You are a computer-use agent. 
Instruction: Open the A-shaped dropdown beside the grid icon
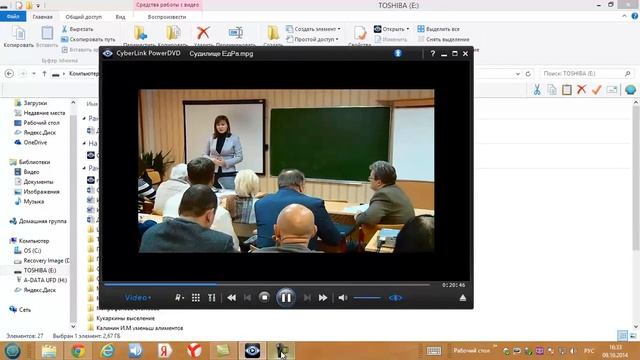pos(180,298)
